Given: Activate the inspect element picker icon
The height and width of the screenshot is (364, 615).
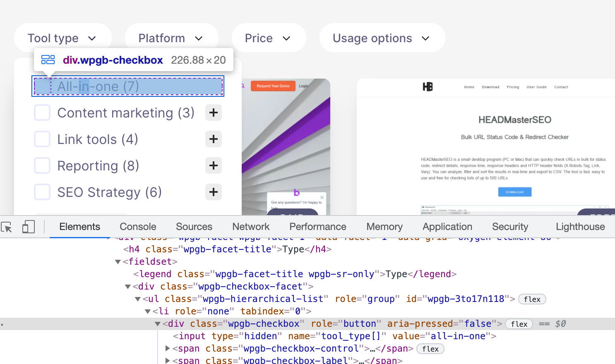Looking at the screenshot, I should pyautogui.click(x=7, y=227).
